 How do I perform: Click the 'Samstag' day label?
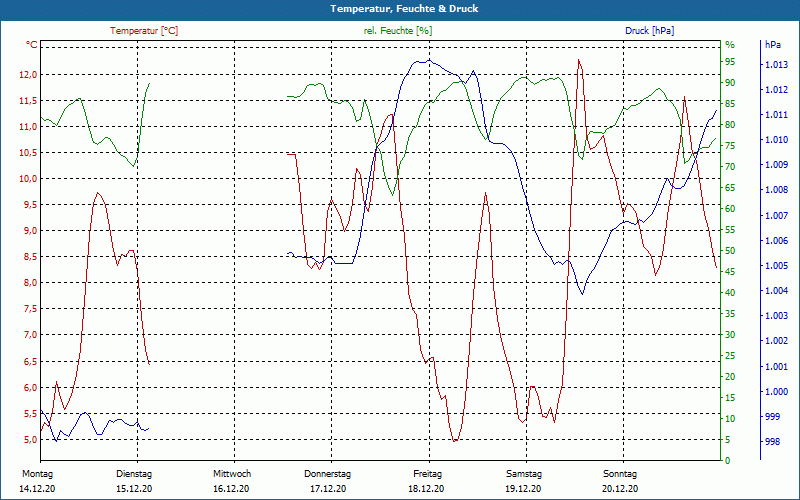click(x=524, y=474)
